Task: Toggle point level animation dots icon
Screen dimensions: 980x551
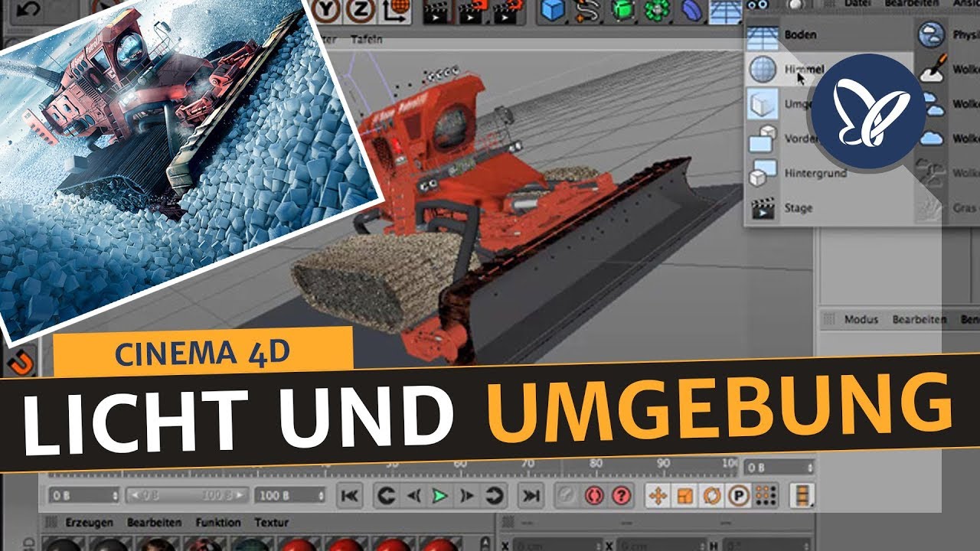Action: [763, 496]
